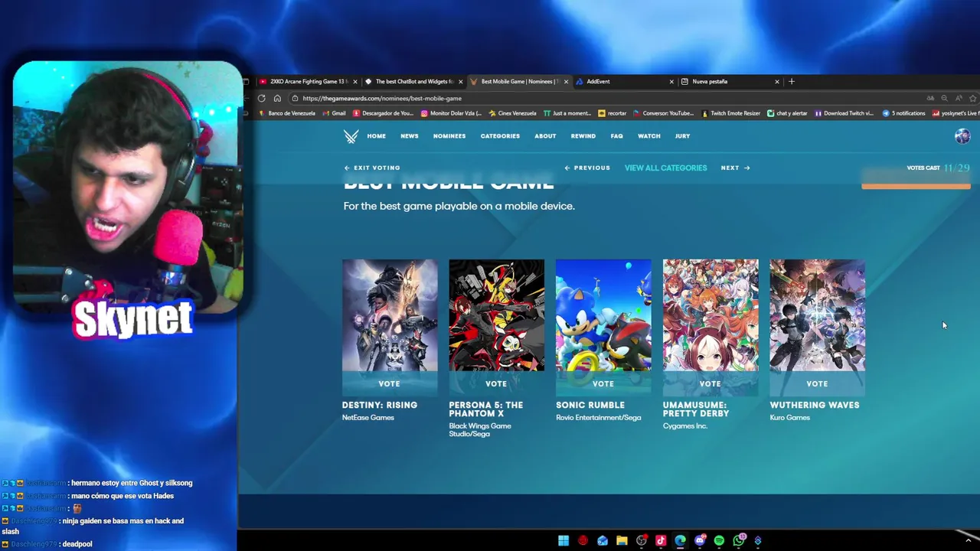Open the FAQ menu item
Screen dimensions: 980x551
617,136
